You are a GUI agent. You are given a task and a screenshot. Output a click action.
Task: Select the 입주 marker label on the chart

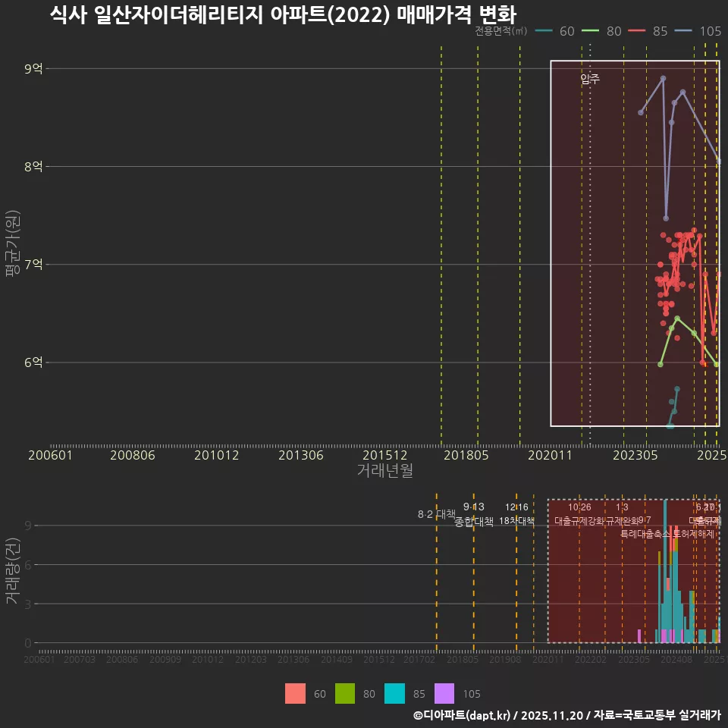[591, 80]
